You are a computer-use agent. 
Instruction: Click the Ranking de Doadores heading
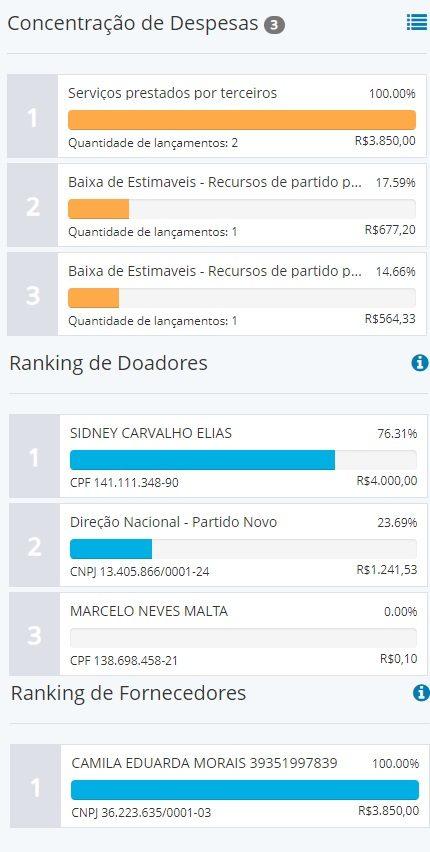tap(109, 363)
